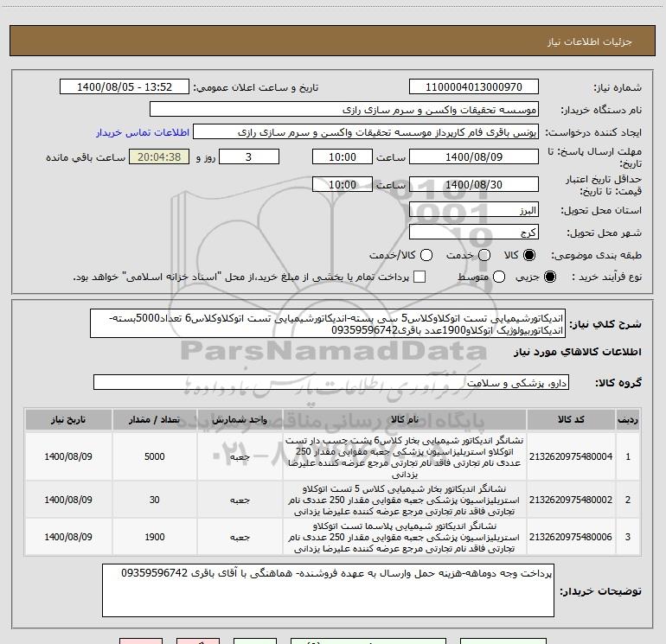Image resolution: width=666 pixels, height=644 pixels.
Task: Click the price validity hour 10:00 field
Action: (343, 184)
